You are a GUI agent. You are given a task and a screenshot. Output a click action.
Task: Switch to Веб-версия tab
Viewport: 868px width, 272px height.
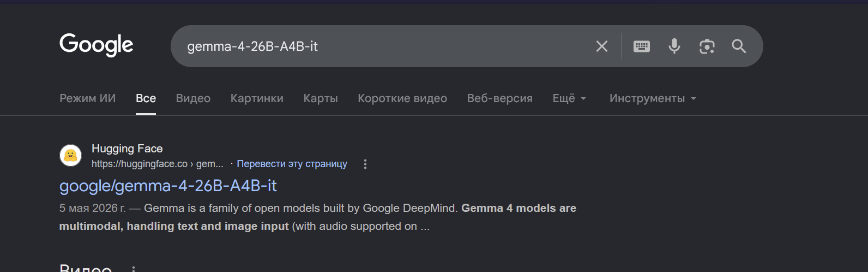(x=499, y=98)
